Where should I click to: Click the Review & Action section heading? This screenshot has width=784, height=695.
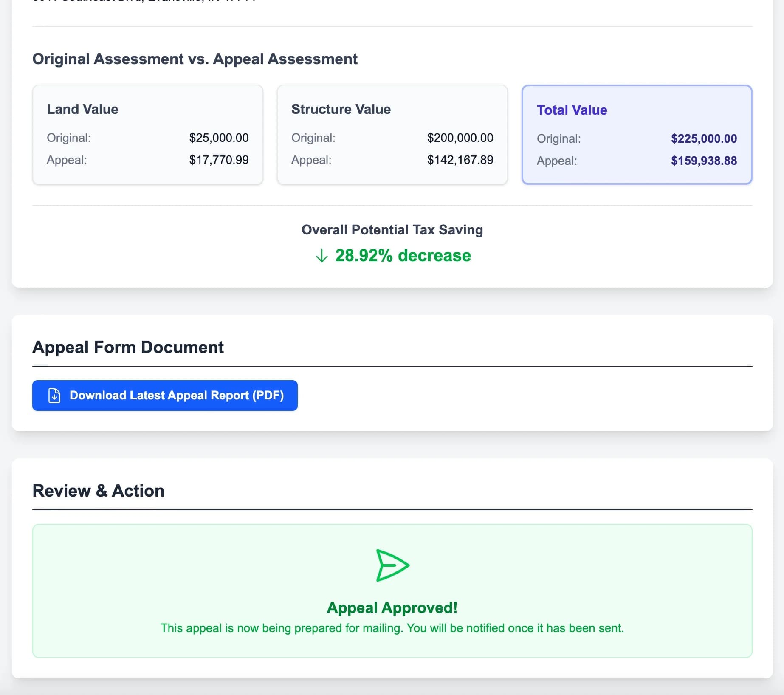click(98, 491)
